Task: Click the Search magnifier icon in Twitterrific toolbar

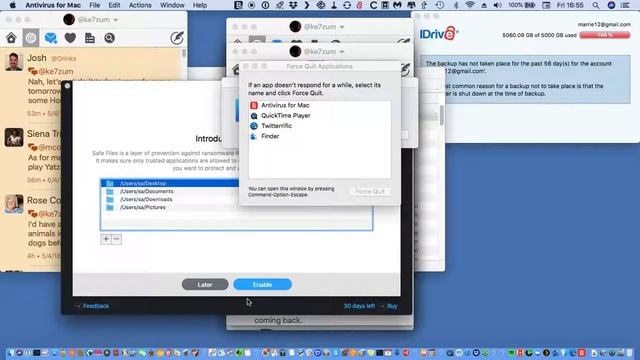Action: coord(109,38)
